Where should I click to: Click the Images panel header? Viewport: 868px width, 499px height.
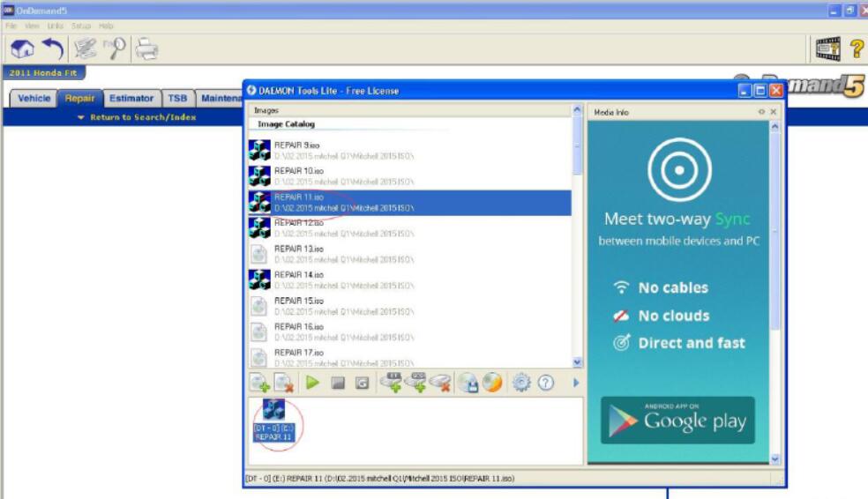409,110
